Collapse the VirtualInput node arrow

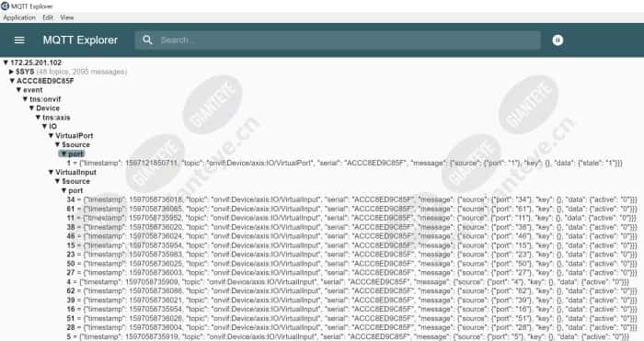[52, 172]
